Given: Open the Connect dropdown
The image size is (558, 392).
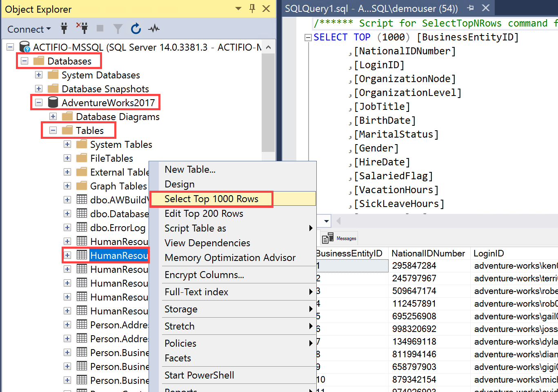Looking at the screenshot, I should point(29,29).
